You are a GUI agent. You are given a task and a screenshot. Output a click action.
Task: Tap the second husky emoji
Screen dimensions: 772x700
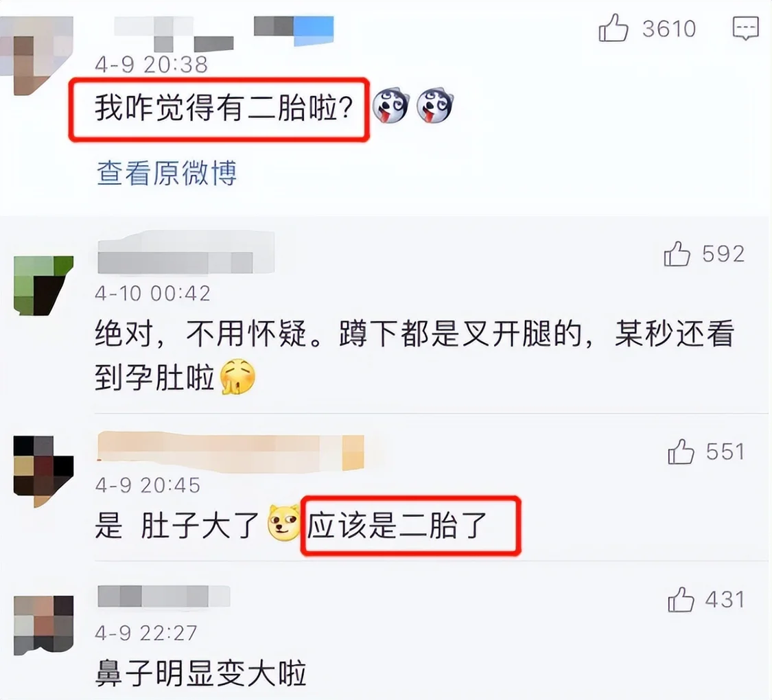pyautogui.click(x=435, y=105)
